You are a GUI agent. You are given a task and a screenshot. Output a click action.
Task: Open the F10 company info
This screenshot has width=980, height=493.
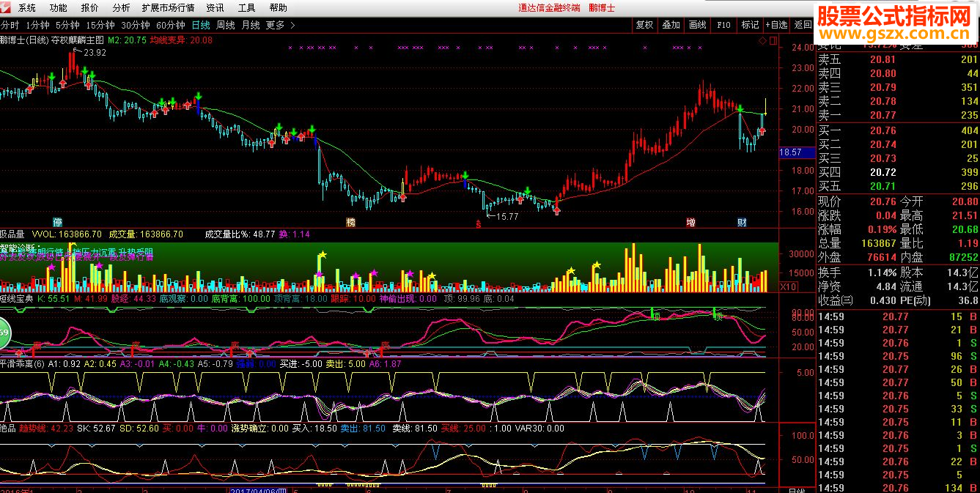724,25
